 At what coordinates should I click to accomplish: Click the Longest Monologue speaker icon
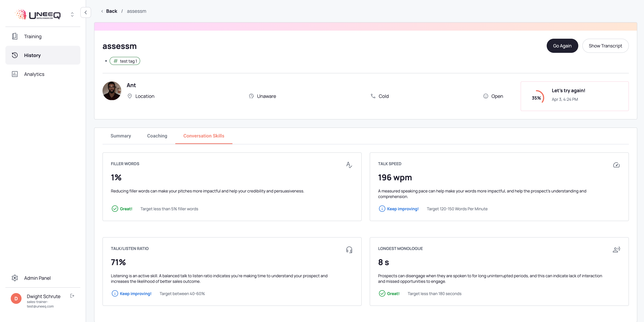click(x=616, y=250)
